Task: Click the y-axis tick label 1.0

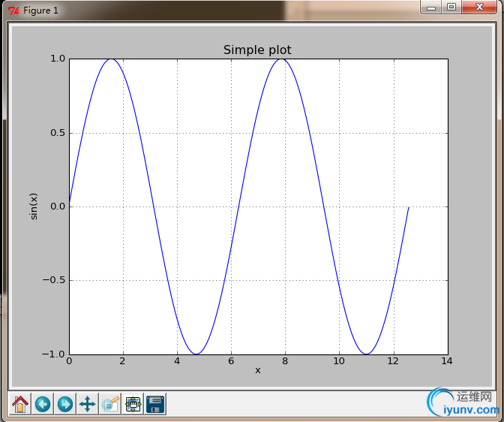Action: tap(58, 59)
